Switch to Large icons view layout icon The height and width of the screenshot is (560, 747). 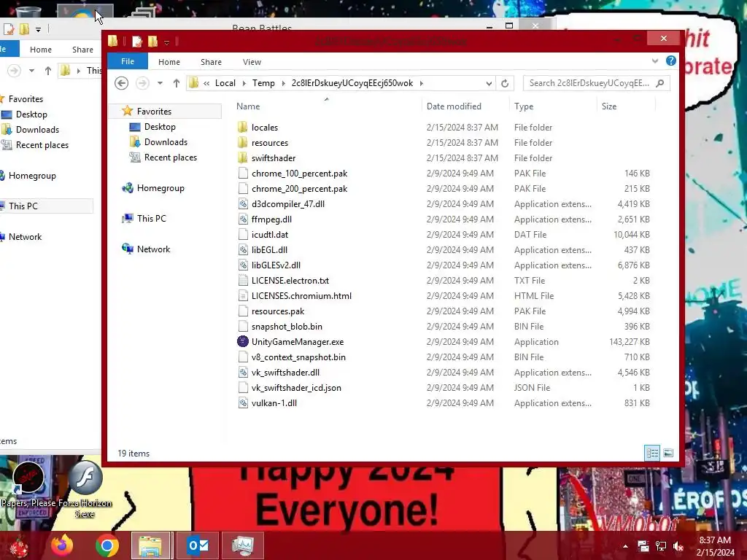pos(668,453)
